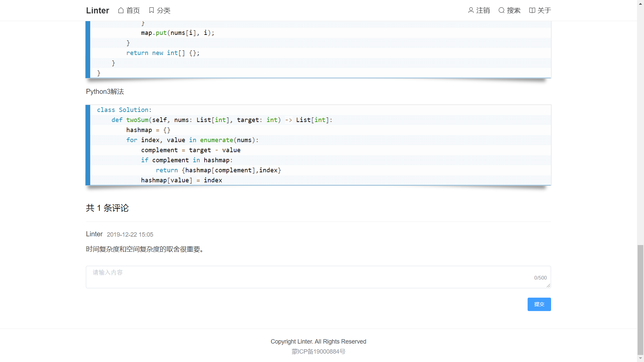Click the Linter site logo
The height and width of the screenshot is (362, 644).
[97, 10]
